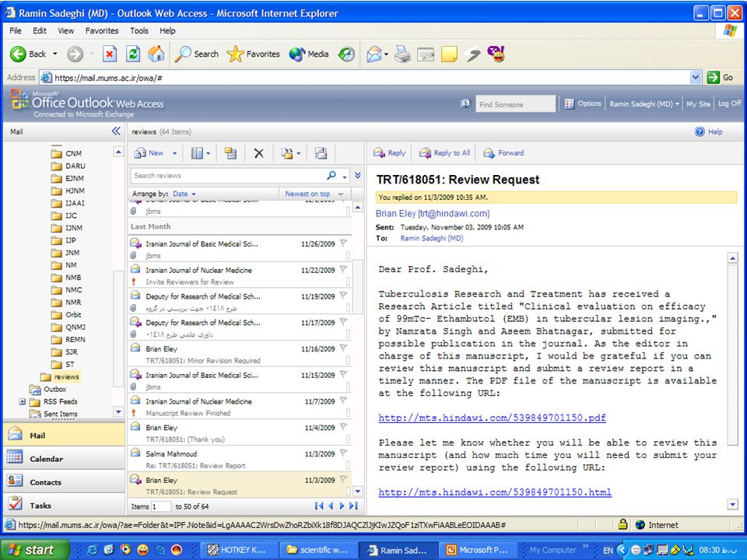The height and width of the screenshot is (560, 747).
Task: Open the Tools menu
Action: coord(139,30)
